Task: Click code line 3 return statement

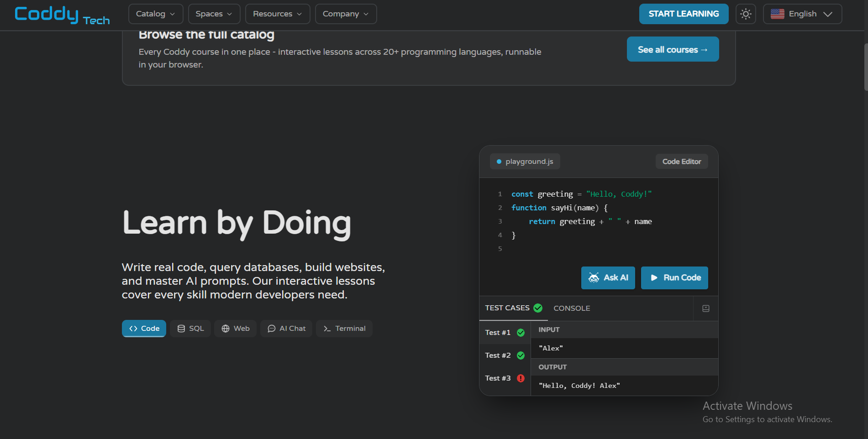Action: 590,221
